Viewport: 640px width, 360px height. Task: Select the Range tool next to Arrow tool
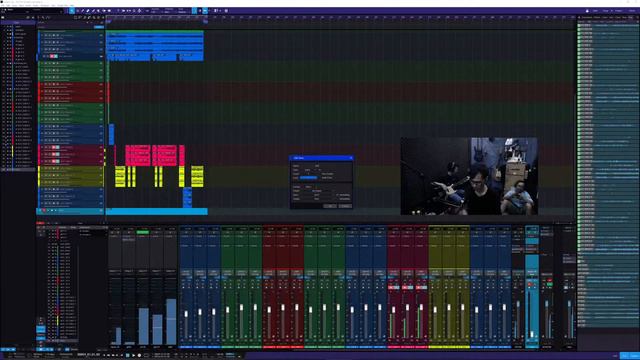(x=77, y=11)
